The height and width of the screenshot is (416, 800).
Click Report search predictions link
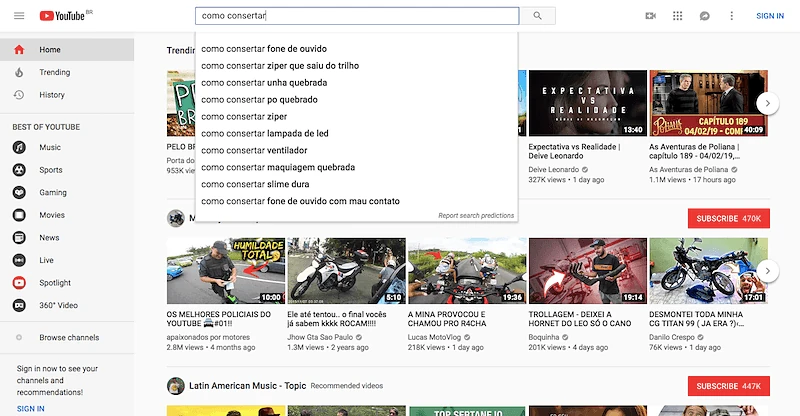[x=476, y=215]
